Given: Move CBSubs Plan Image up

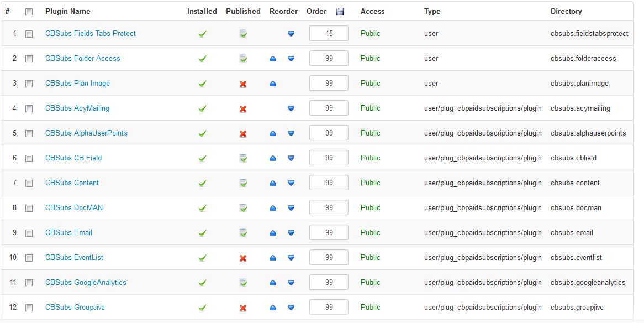Looking at the screenshot, I should (x=273, y=84).
